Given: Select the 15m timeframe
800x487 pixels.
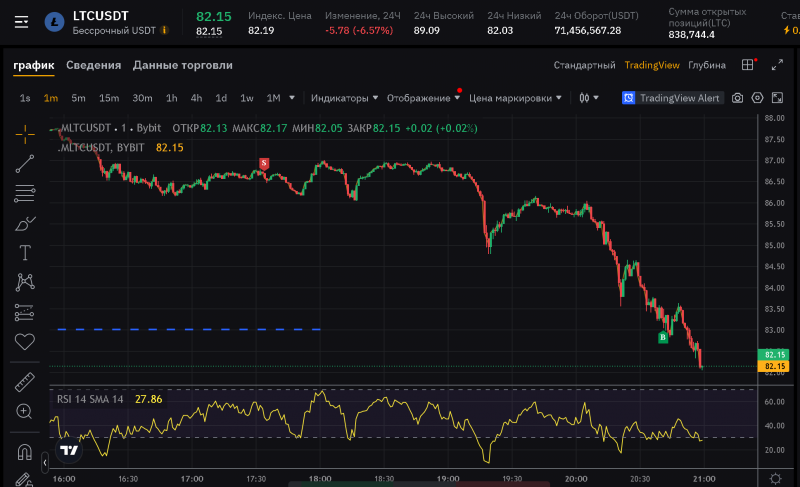Looking at the screenshot, I should click(x=109, y=98).
